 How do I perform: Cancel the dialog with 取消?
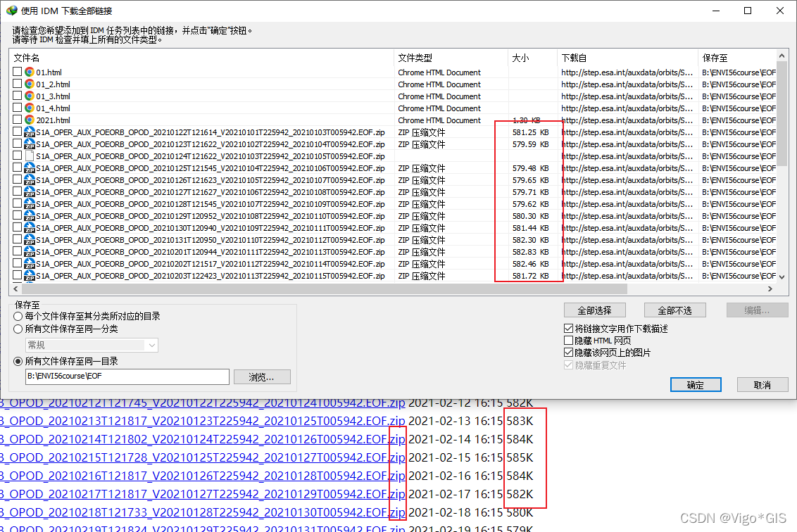coord(763,385)
